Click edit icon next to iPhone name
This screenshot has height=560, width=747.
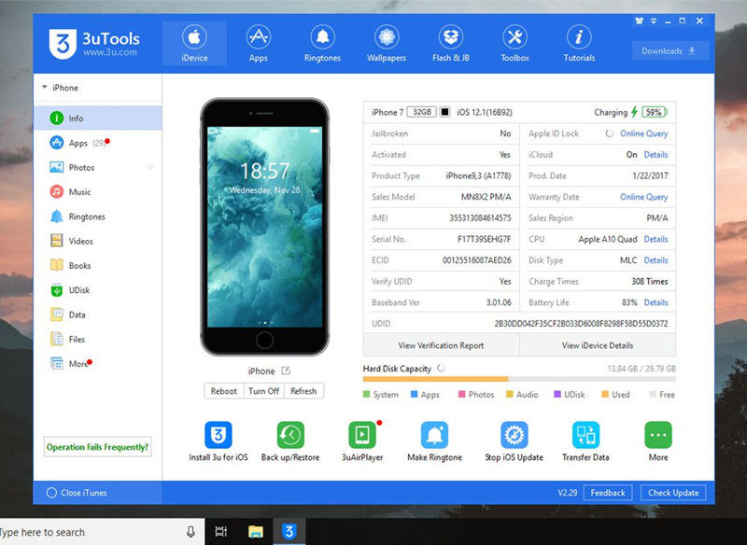tap(286, 371)
